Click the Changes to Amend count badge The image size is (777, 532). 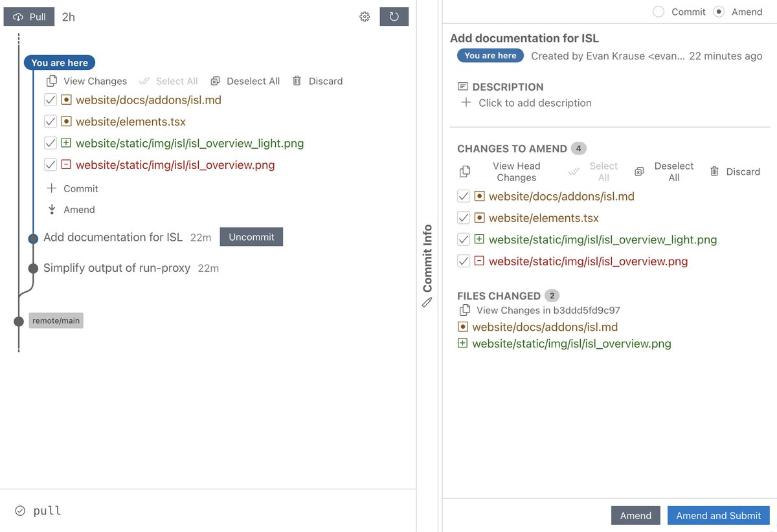pyautogui.click(x=579, y=148)
